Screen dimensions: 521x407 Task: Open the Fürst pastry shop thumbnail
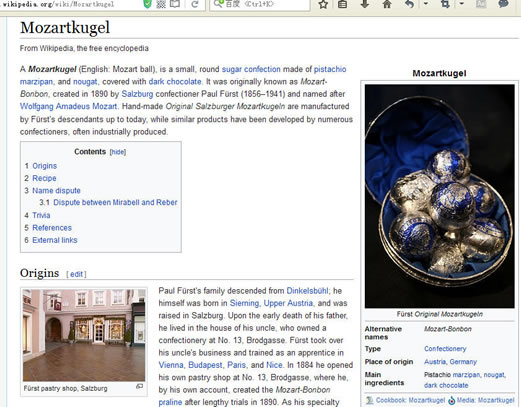(84, 335)
